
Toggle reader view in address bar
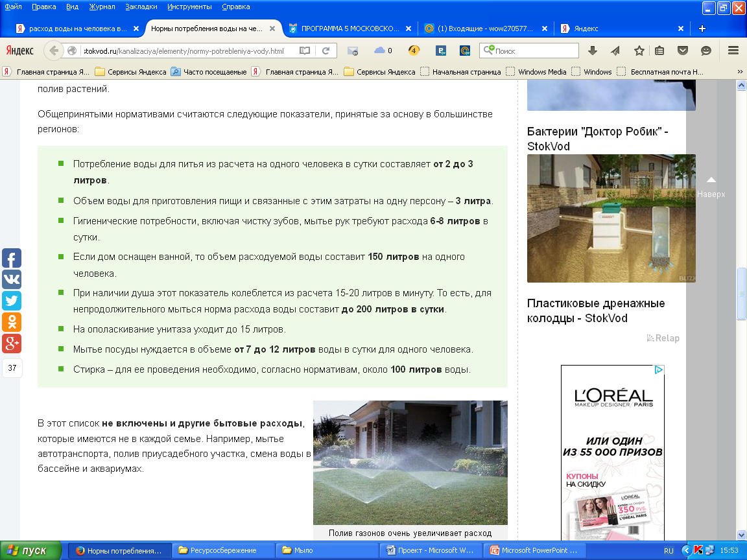click(x=304, y=51)
